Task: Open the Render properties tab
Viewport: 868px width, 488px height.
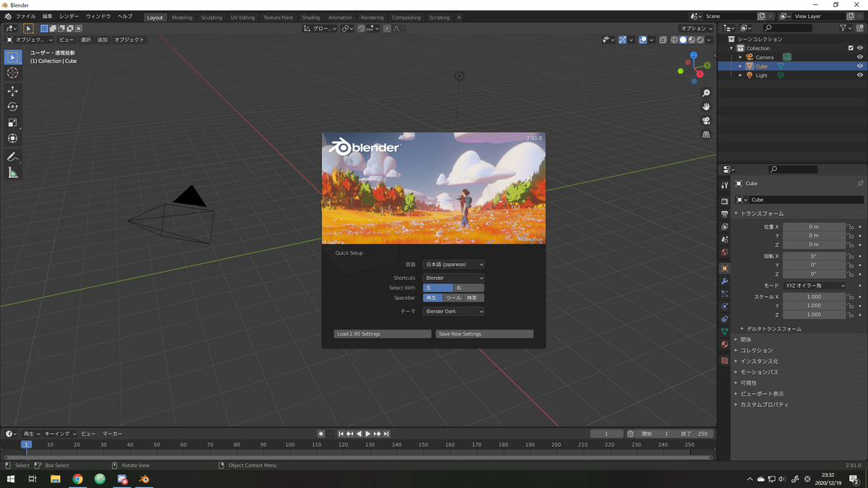Action: (724, 202)
